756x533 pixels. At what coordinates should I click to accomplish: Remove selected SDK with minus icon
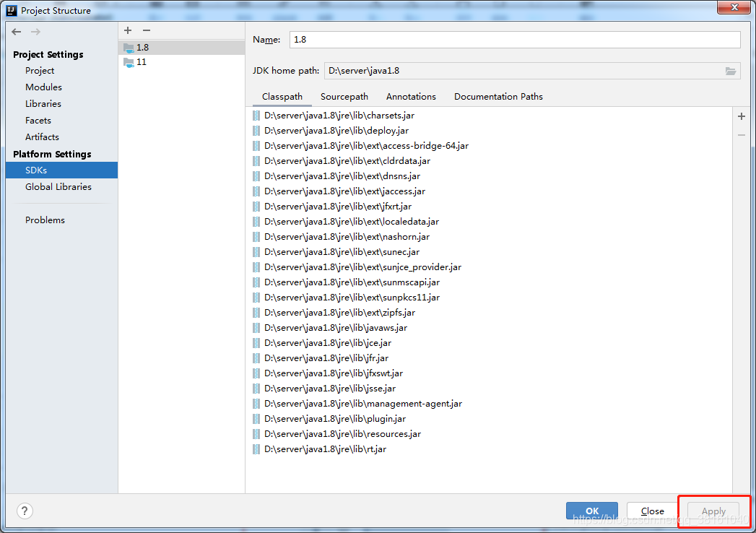(x=147, y=30)
